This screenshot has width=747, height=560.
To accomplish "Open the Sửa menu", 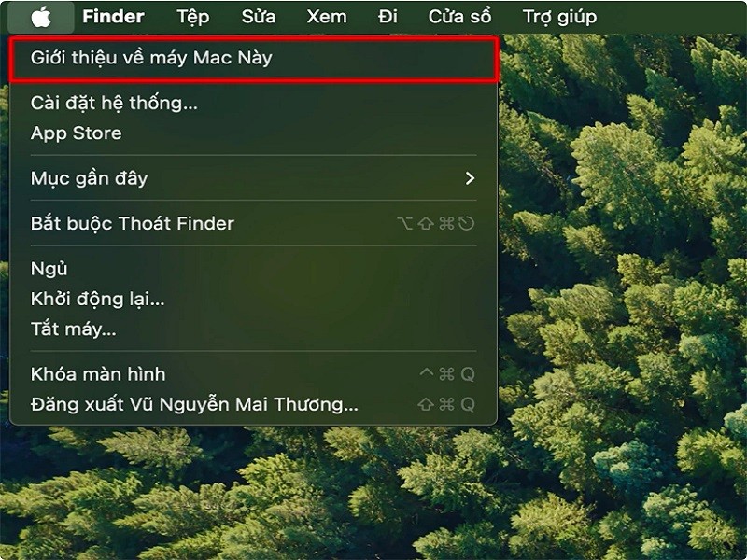I will [x=259, y=17].
